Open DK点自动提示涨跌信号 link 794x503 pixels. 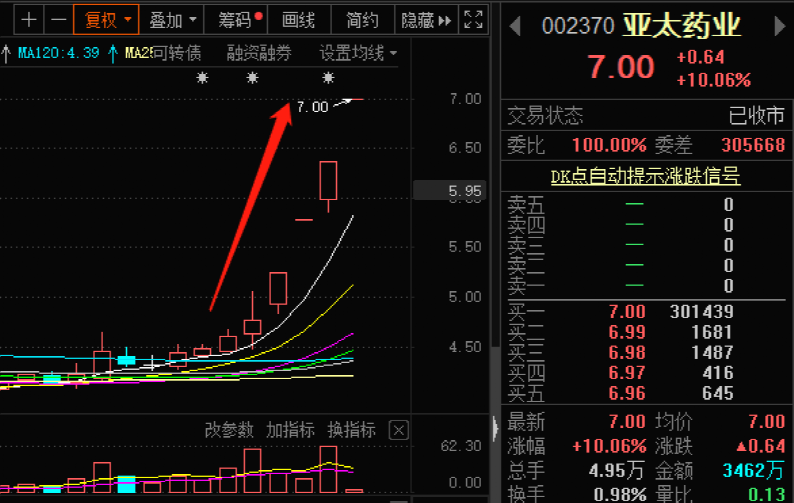pos(646,176)
